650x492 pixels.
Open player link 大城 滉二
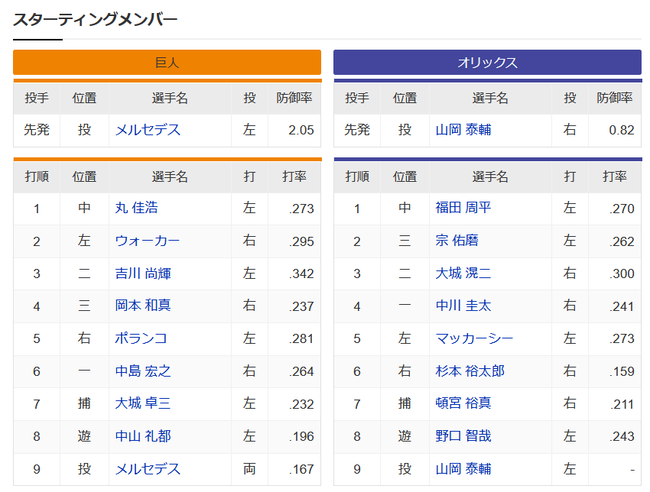pyautogui.click(x=463, y=273)
